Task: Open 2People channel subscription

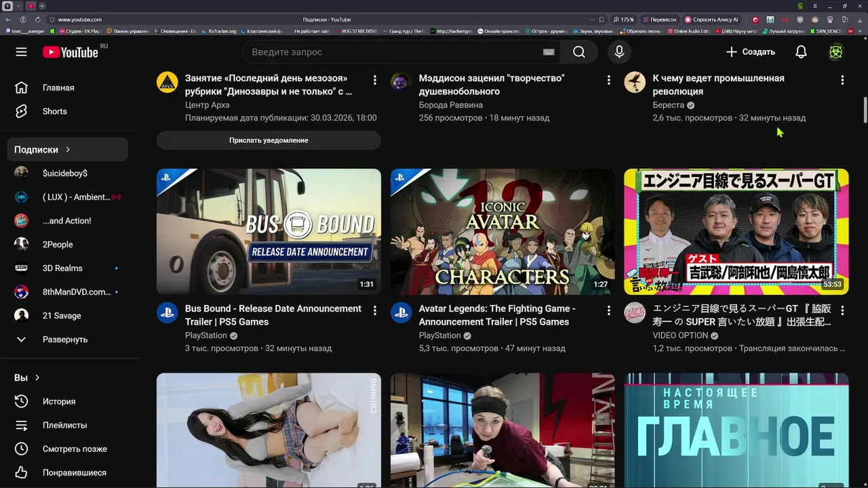Action: tap(68, 245)
